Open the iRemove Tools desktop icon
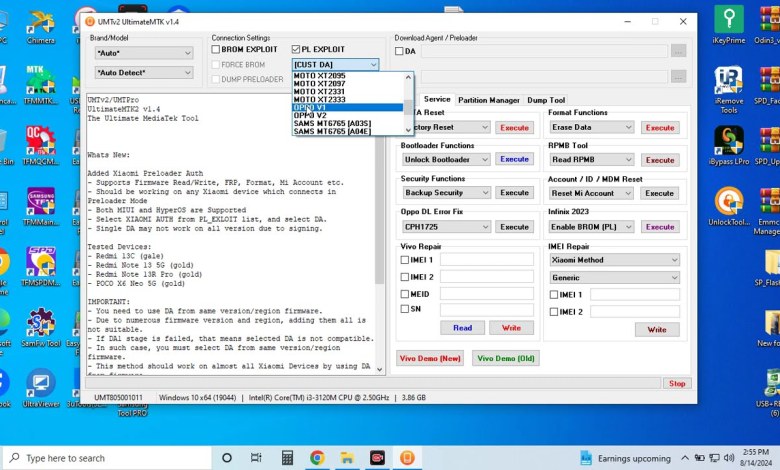The width and height of the screenshot is (780, 470). 729,88
